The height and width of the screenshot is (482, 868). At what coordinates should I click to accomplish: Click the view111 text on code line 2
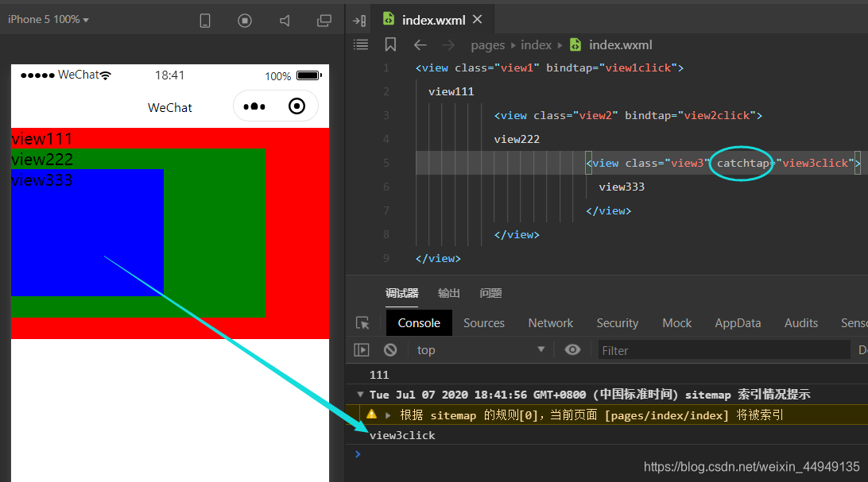pos(451,92)
